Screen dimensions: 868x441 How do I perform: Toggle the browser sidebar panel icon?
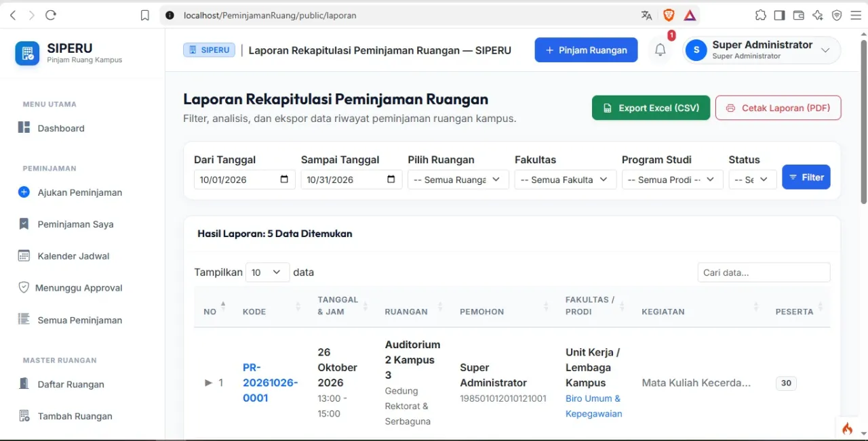(x=779, y=15)
